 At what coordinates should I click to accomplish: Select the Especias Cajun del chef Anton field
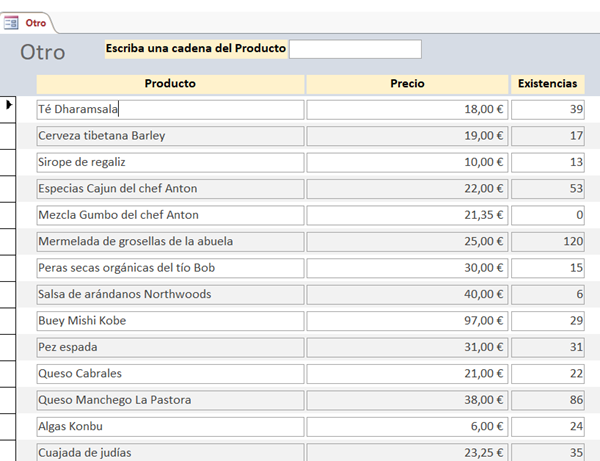(x=170, y=188)
